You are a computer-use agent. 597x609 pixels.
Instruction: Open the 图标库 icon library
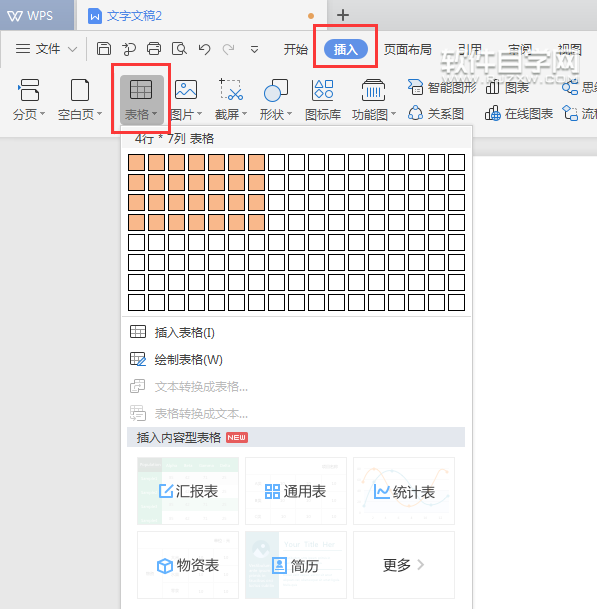pyautogui.click(x=323, y=99)
